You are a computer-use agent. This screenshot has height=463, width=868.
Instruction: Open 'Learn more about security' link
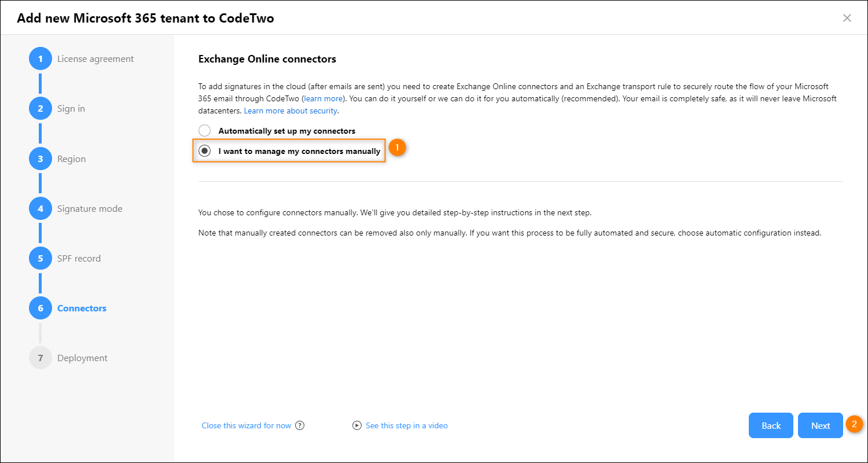[291, 110]
